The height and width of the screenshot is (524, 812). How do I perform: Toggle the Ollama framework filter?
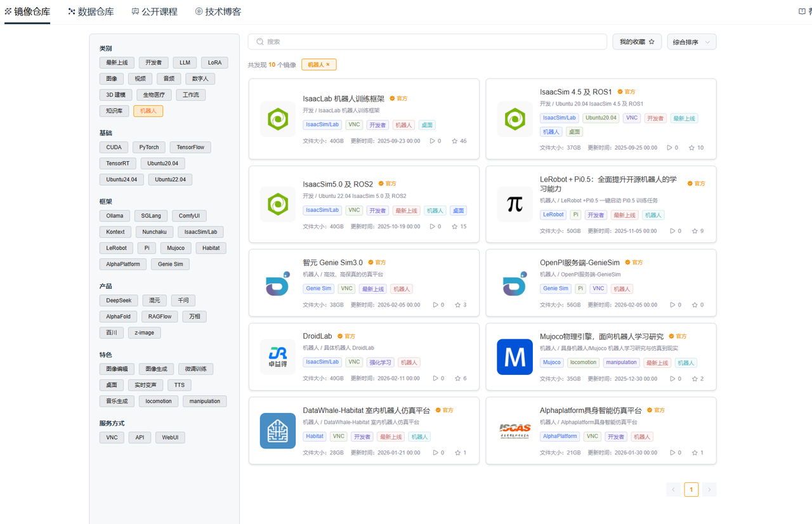pyautogui.click(x=115, y=216)
